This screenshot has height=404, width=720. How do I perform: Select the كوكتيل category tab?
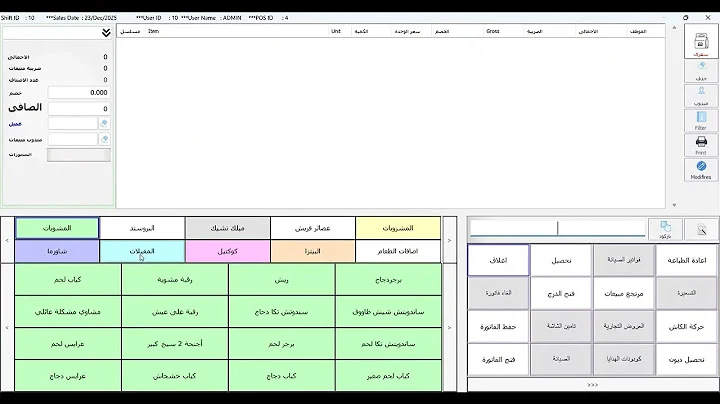pyautogui.click(x=228, y=251)
